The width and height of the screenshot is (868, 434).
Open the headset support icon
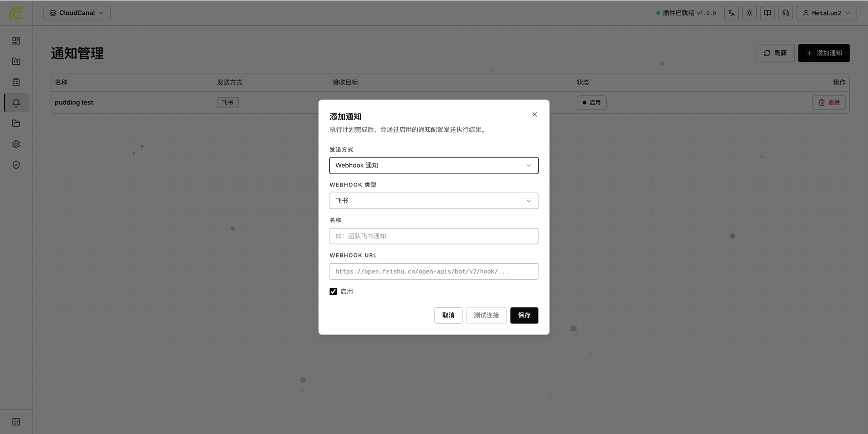786,13
